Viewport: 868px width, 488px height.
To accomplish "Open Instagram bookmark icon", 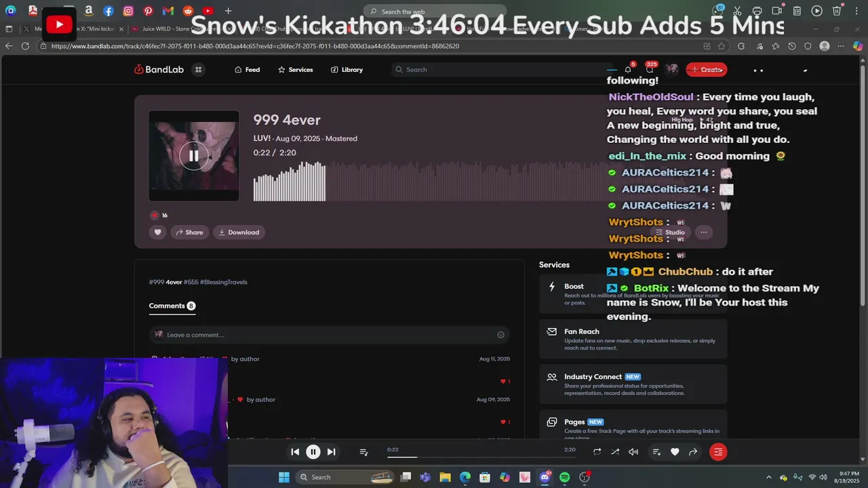I will pos(128,11).
